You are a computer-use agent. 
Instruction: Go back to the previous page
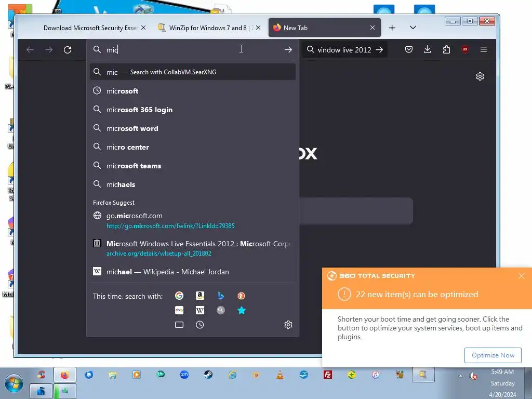pos(30,50)
